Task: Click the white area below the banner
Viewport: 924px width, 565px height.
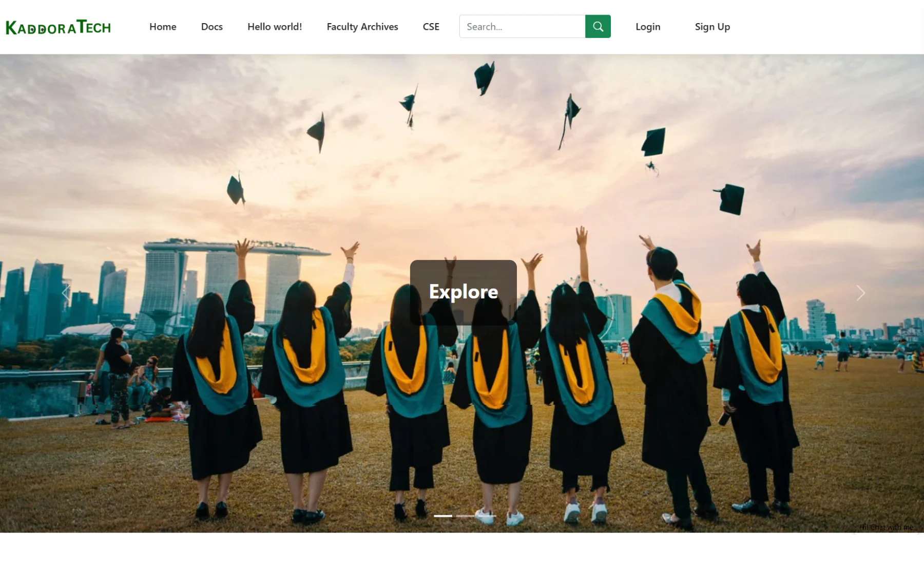Action: coord(462,550)
